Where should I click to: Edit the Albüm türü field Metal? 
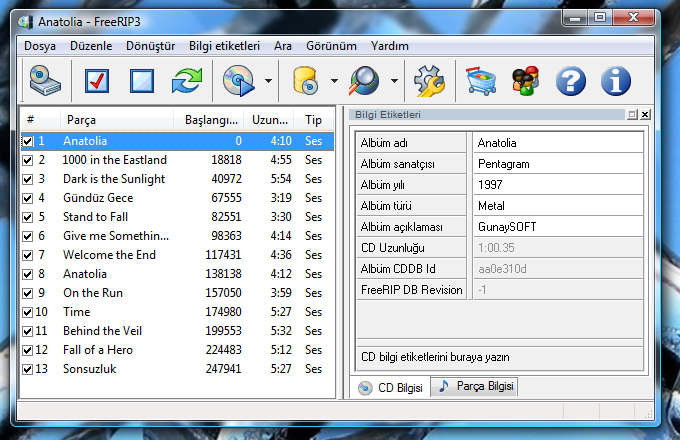click(x=558, y=205)
